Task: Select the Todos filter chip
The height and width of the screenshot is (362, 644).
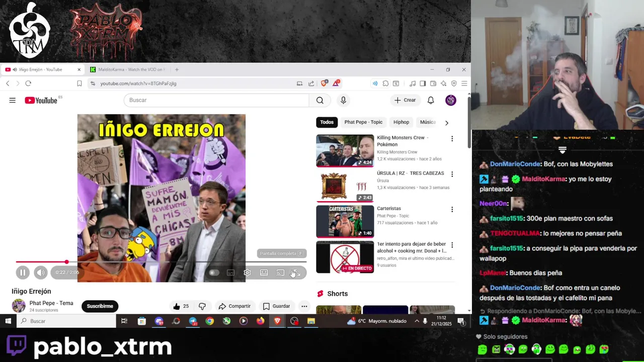Action: 327,122
